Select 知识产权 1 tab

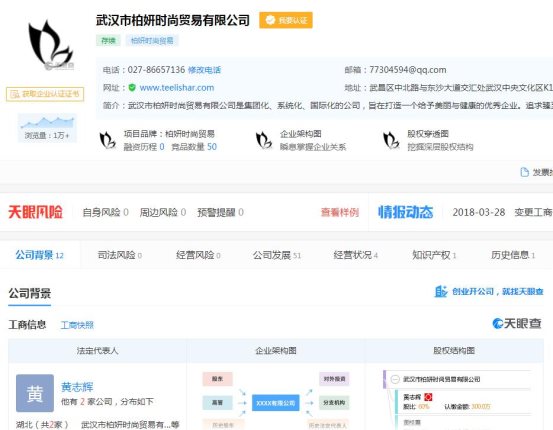click(434, 255)
